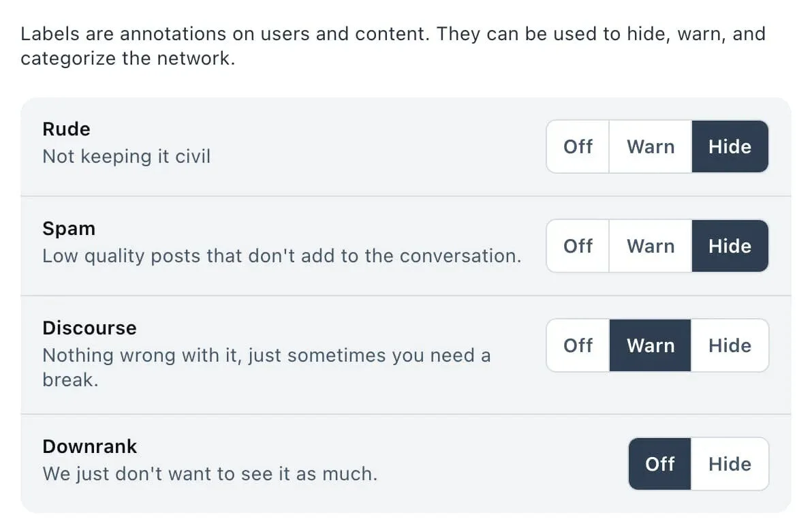This screenshot has width=812, height=532.
Task: Click the Downrank description sentence
Action: 208,473
